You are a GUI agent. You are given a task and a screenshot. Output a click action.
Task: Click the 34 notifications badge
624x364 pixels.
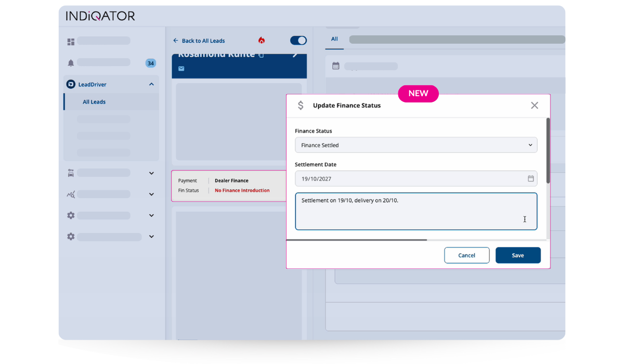[x=151, y=63]
